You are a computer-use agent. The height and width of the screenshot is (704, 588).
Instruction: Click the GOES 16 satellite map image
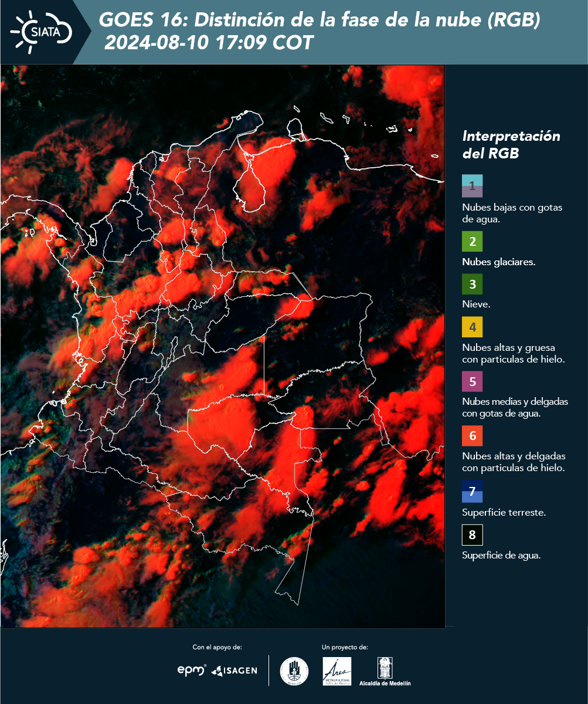[x=223, y=346]
